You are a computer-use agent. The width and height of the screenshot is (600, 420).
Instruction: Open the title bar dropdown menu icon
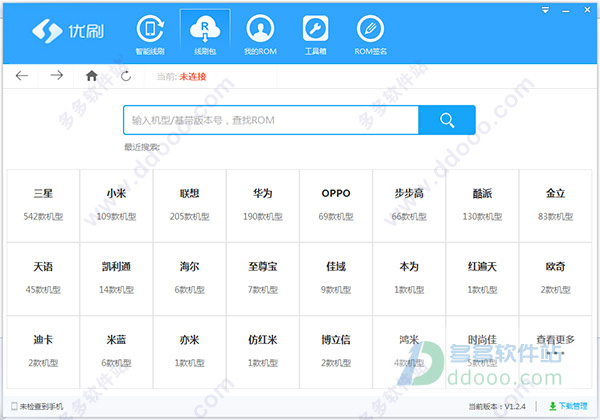pos(545,10)
